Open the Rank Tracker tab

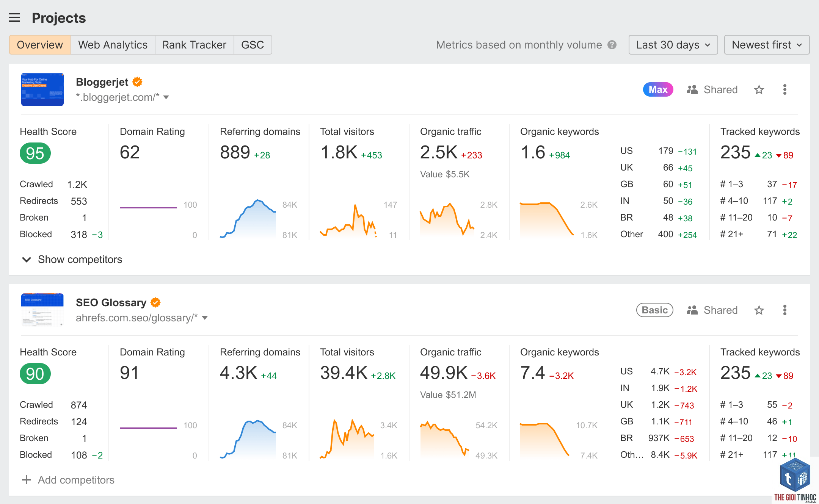pos(194,45)
